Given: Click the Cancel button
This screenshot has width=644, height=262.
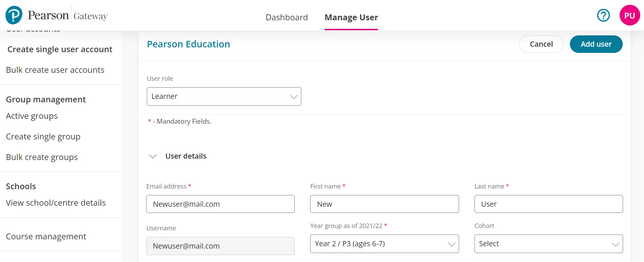Looking at the screenshot, I should (541, 44).
